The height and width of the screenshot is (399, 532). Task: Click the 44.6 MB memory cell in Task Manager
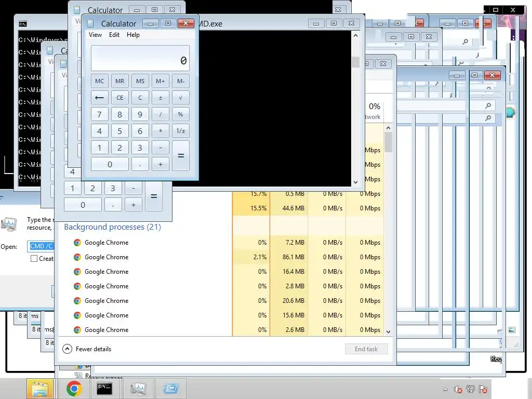(289, 208)
